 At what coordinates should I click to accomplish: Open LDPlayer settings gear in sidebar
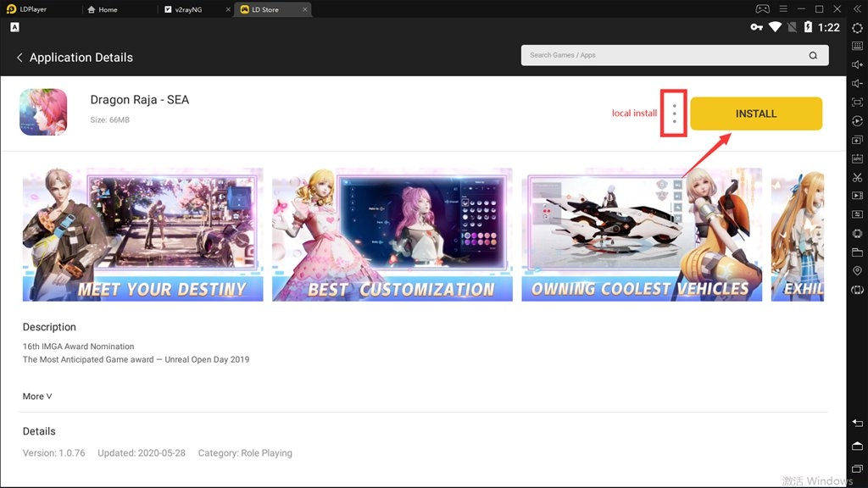click(857, 28)
